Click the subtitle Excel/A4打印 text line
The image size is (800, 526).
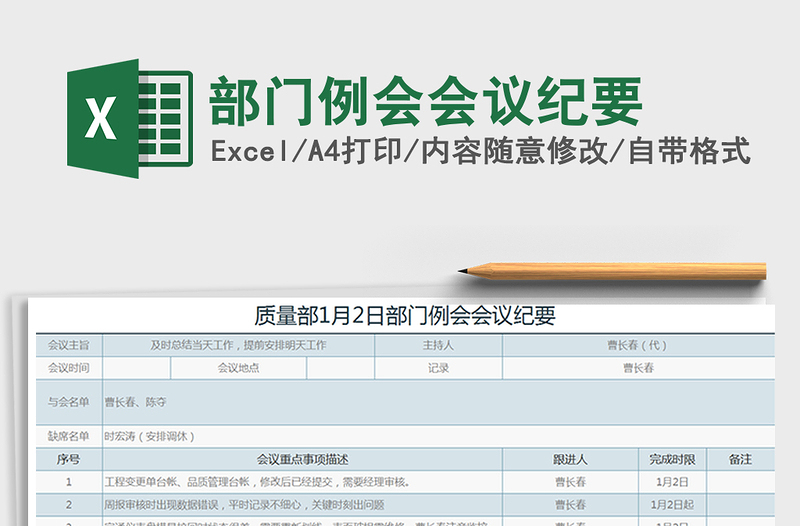(x=480, y=151)
